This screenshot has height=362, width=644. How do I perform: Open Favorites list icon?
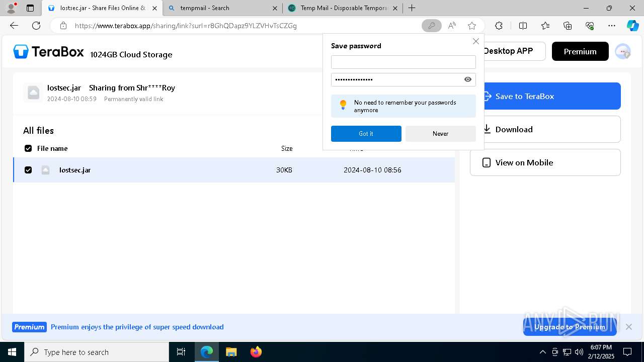(x=545, y=26)
